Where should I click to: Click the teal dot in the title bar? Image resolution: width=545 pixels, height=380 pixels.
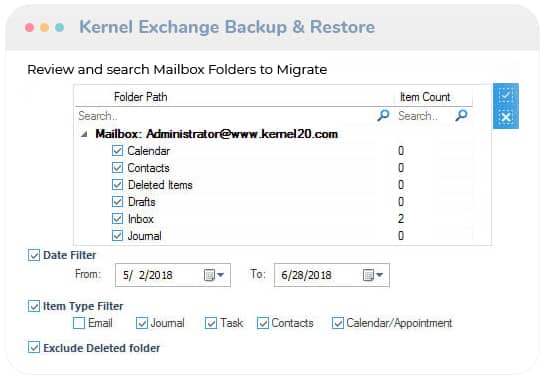click(59, 27)
